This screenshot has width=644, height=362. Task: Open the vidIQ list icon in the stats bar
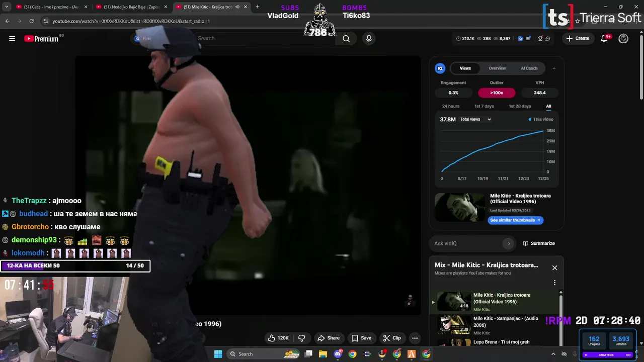[528, 39]
